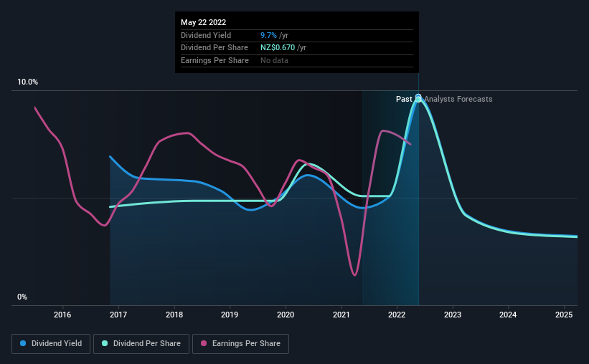Click the 2020 x-axis label
Screen dimensions: 589x364
tap(286, 315)
